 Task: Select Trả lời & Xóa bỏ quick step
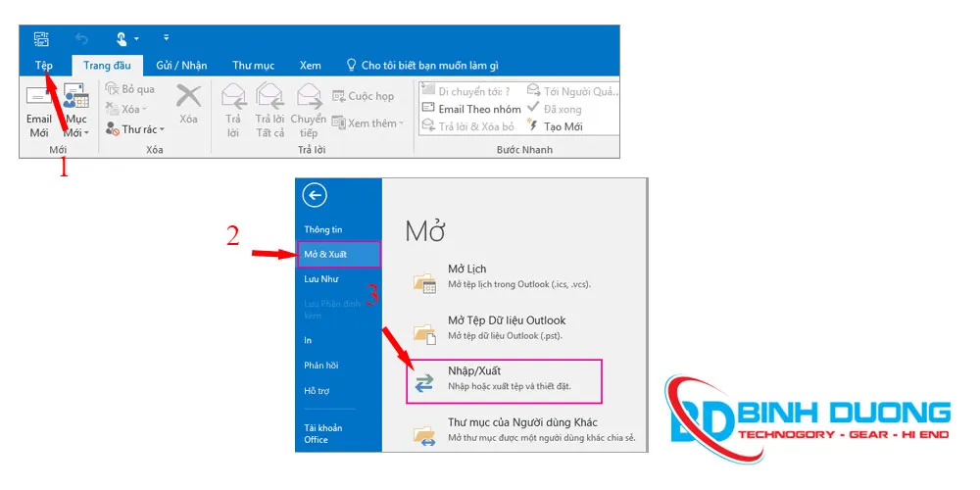468,126
